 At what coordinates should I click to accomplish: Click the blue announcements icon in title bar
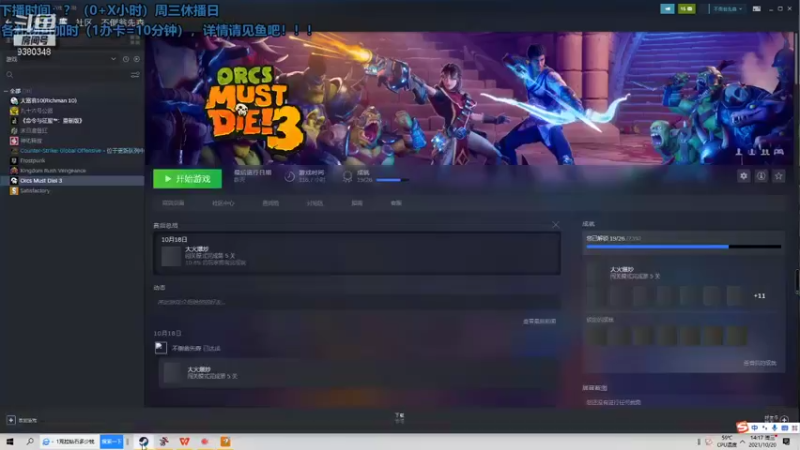click(x=667, y=9)
